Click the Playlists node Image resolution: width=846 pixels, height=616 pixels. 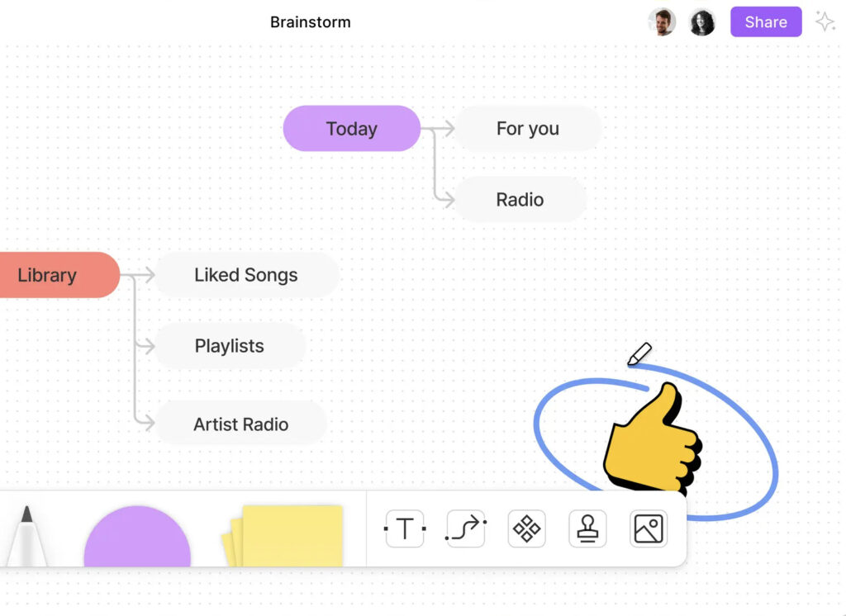pyautogui.click(x=230, y=346)
